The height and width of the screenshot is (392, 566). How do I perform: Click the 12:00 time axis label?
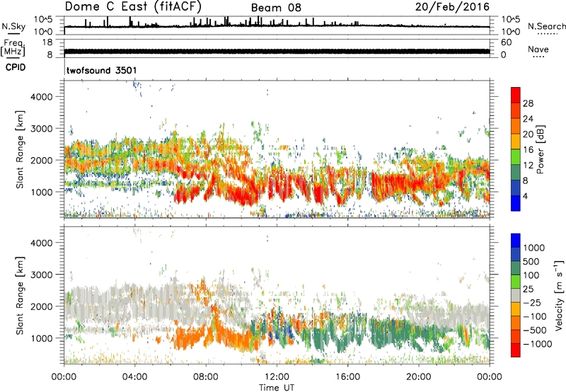tap(277, 377)
